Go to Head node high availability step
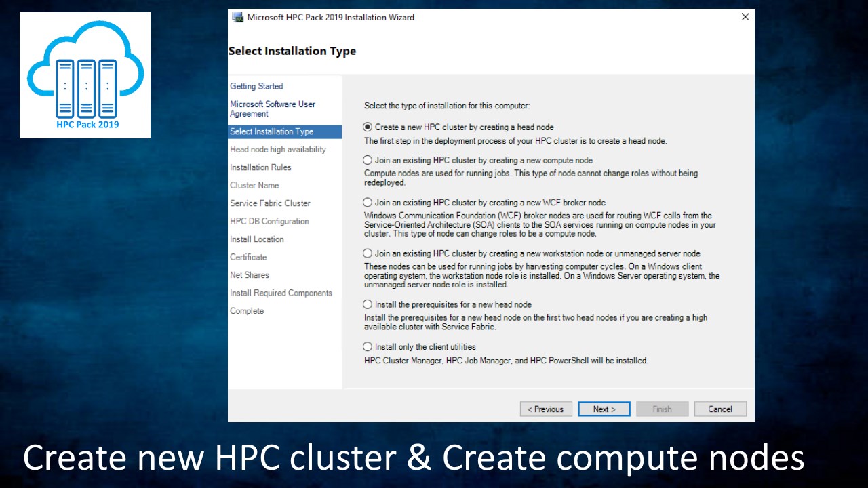The image size is (868, 488). coord(278,150)
